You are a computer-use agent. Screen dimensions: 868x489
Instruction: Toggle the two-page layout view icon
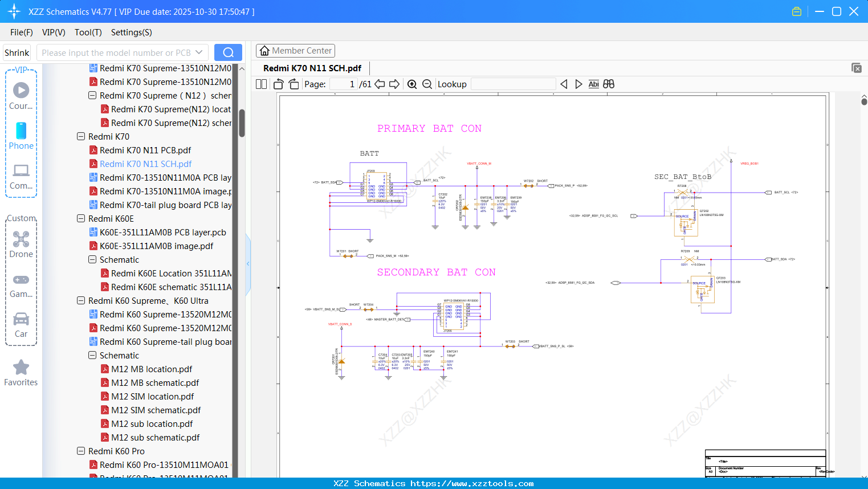[262, 84]
